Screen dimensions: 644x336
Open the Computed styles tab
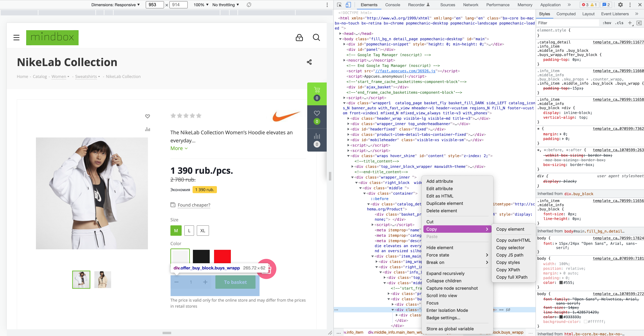coord(566,14)
